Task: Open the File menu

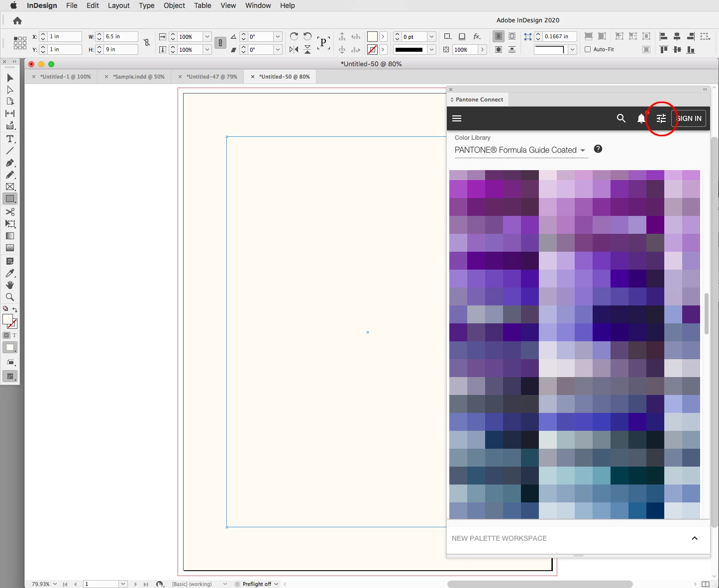Action: (72, 5)
